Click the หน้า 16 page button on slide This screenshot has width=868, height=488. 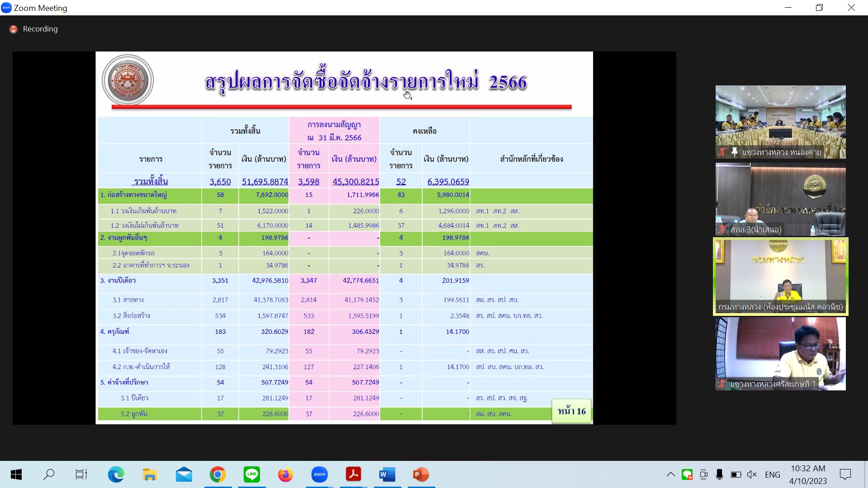click(x=571, y=411)
